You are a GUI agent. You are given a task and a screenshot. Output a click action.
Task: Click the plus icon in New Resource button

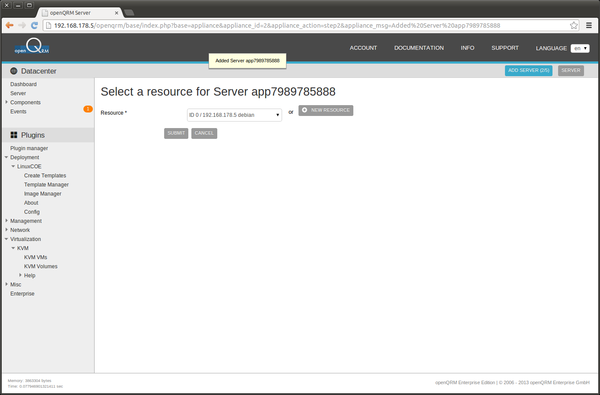pos(305,110)
